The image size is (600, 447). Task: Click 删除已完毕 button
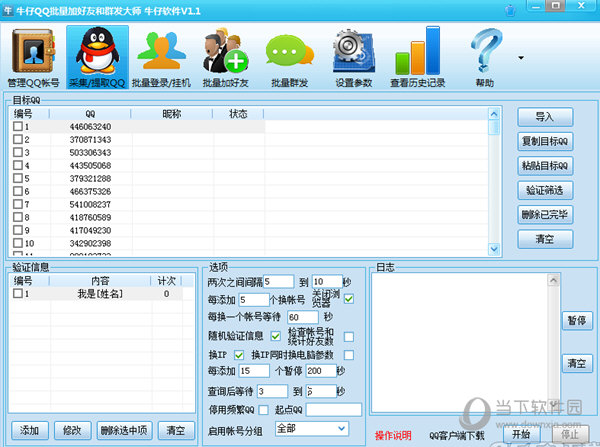coord(545,215)
